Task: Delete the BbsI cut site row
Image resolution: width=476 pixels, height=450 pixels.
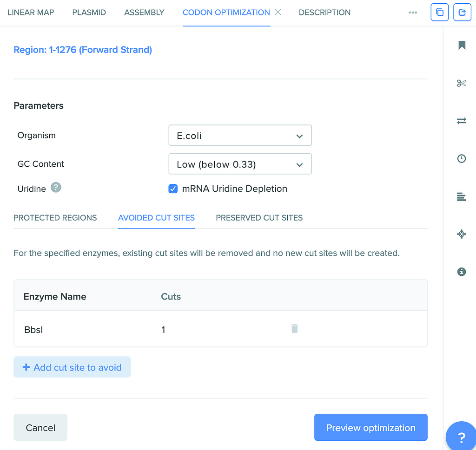Action: point(294,329)
